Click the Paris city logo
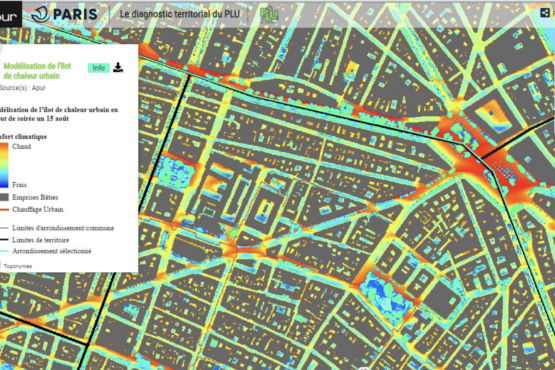The image size is (555, 370). [x=64, y=14]
